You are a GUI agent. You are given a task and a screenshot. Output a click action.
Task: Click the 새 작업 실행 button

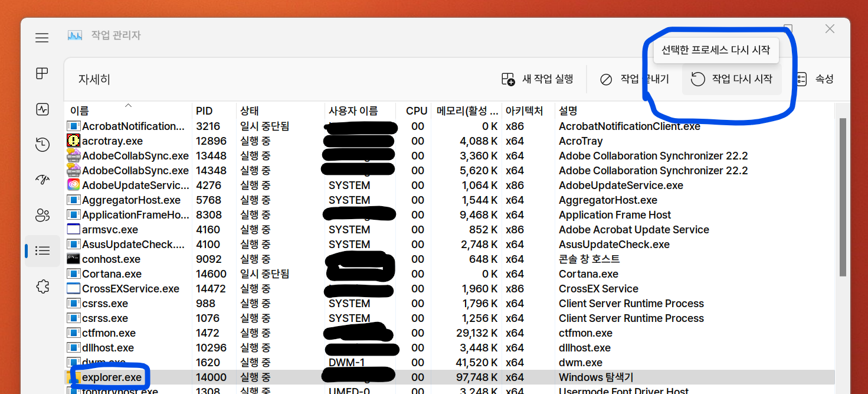538,78
